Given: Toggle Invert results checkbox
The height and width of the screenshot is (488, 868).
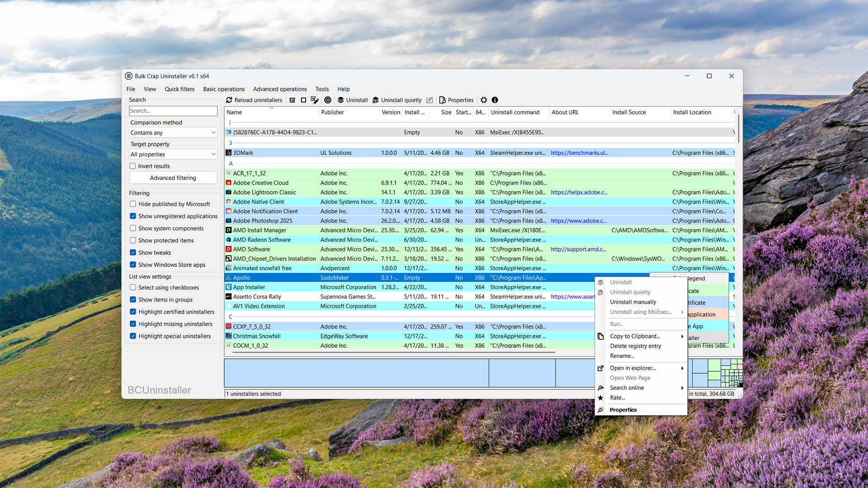Looking at the screenshot, I should click(133, 166).
